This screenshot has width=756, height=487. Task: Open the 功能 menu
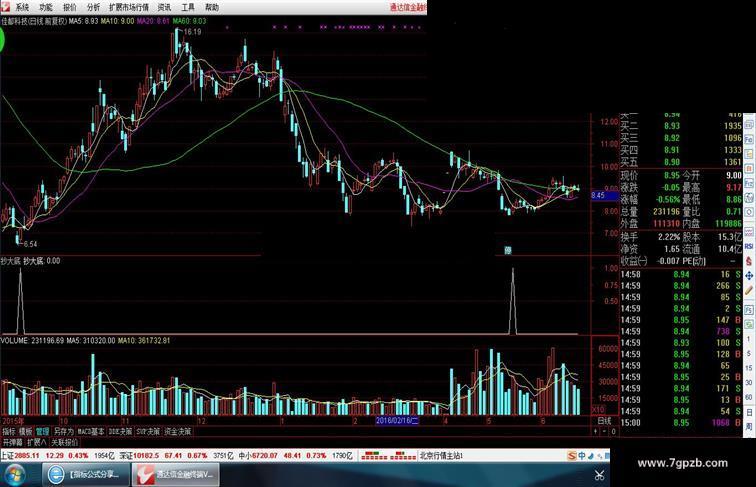point(46,7)
